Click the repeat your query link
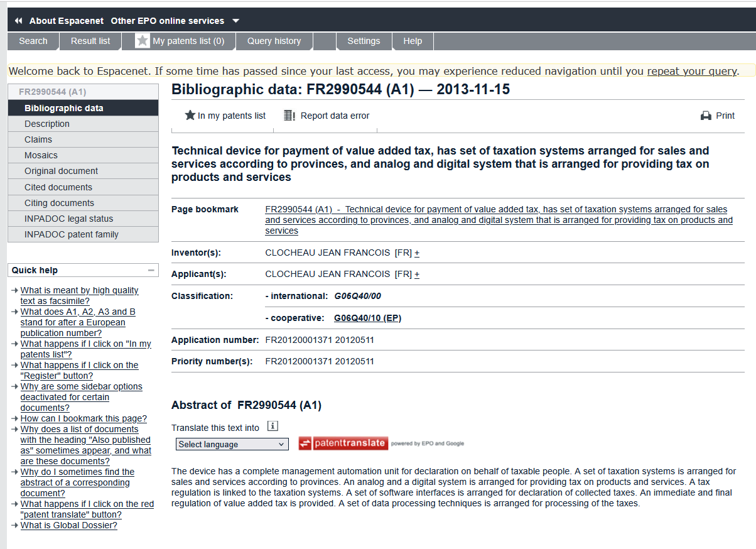 point(691,71)
